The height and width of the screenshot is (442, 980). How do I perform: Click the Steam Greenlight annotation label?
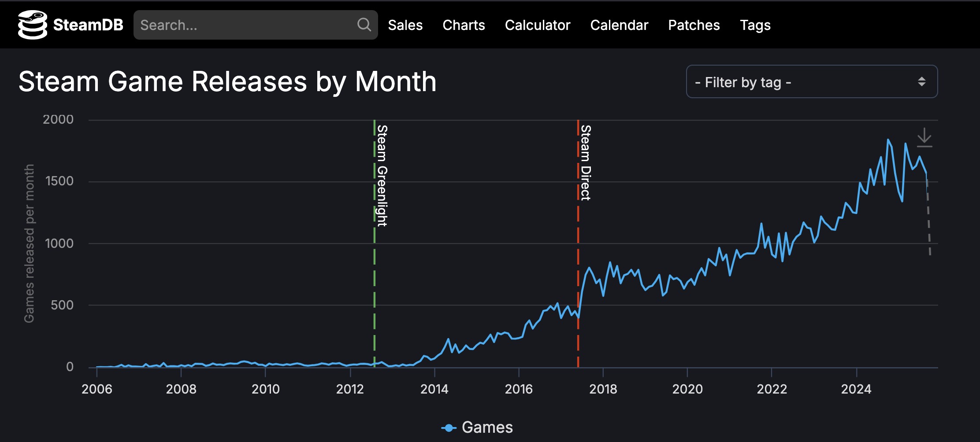coord(382,175)
